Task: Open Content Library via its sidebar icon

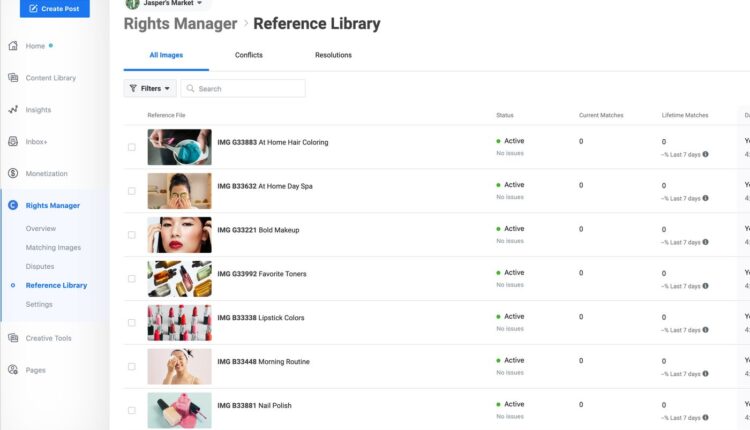Action: (13, 78)
